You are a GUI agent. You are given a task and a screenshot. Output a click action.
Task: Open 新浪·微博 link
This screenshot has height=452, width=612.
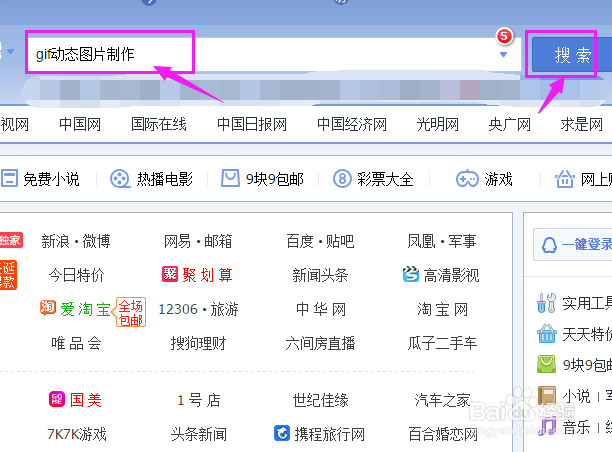[76, 241]
